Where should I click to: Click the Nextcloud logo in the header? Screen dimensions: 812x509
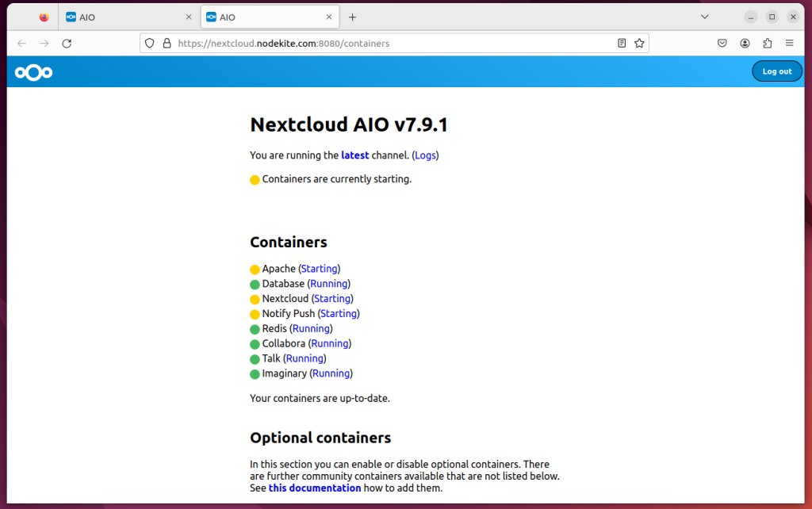(x=33, y=71)
